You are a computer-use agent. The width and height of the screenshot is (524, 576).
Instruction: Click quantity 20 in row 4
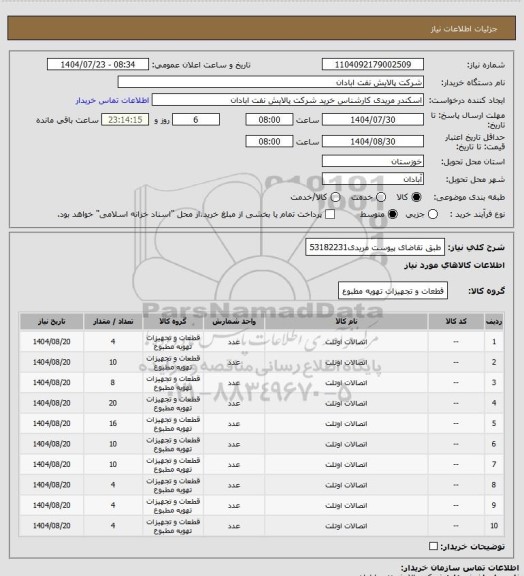click(113, 403)
